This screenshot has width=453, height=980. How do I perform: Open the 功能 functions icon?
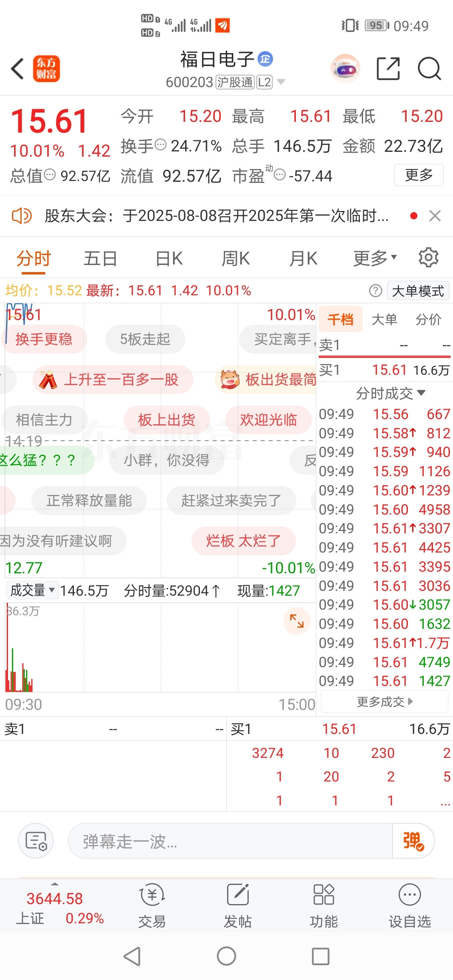(x=324, y=905)
